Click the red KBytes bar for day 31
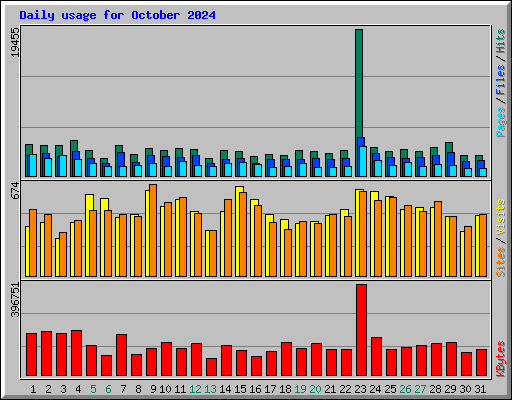The height and width of the screenshot is (400, 512). coord(481,363)
